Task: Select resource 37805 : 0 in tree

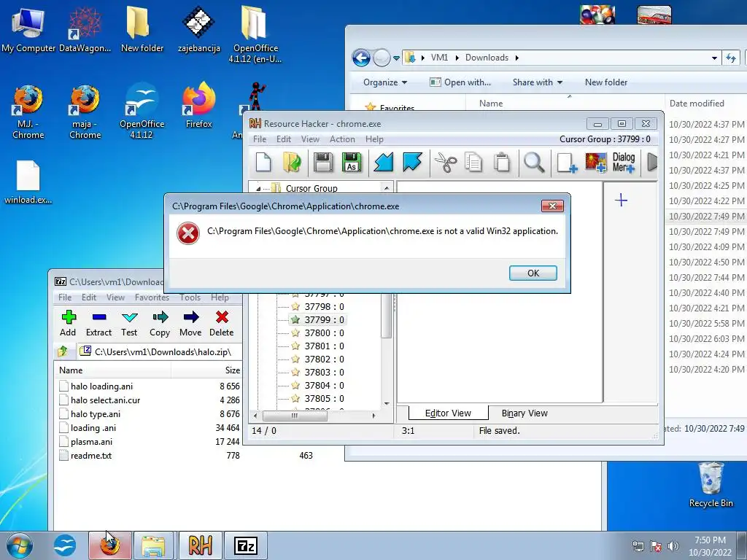Action: [x=324, y=399]
